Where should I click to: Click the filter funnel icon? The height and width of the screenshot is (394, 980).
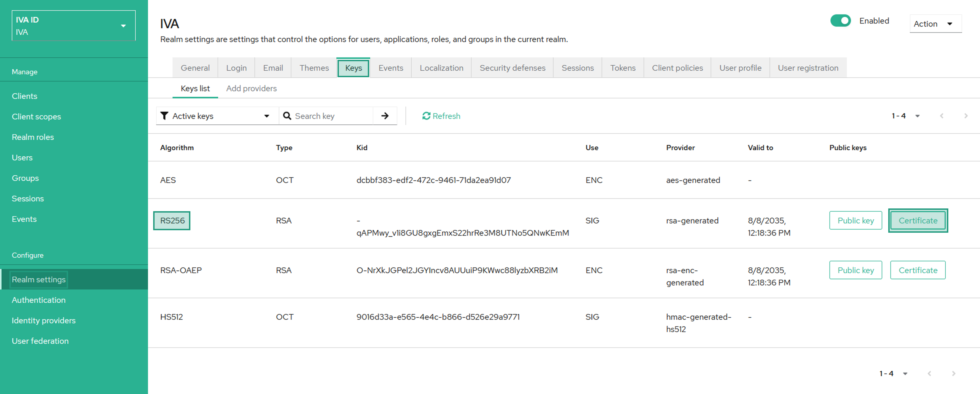click(x=164, y=116)
